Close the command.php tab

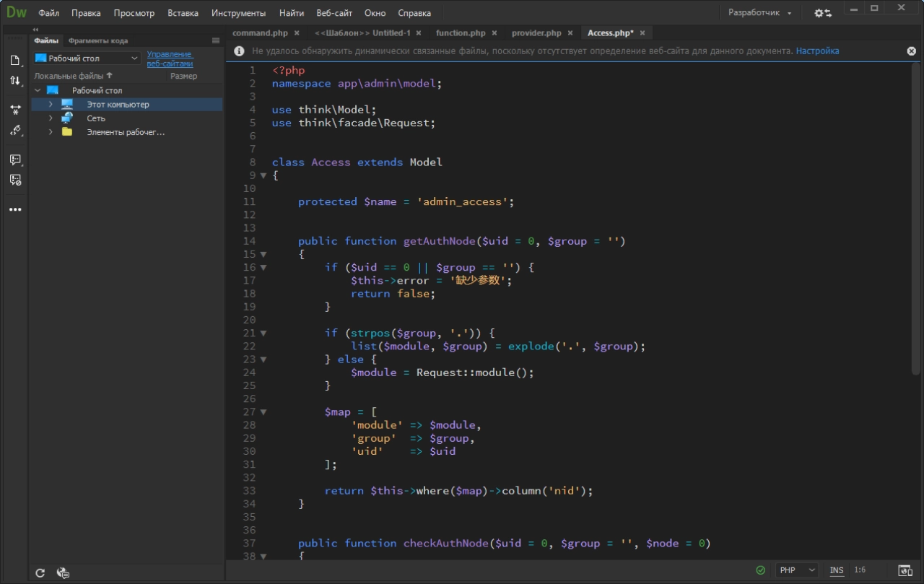point(297,33)
